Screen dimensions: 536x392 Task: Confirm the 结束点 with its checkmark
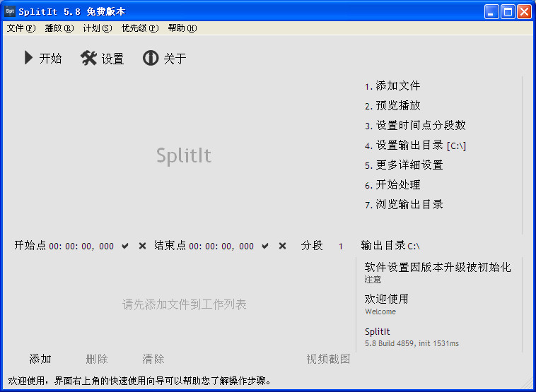point(265,246)
